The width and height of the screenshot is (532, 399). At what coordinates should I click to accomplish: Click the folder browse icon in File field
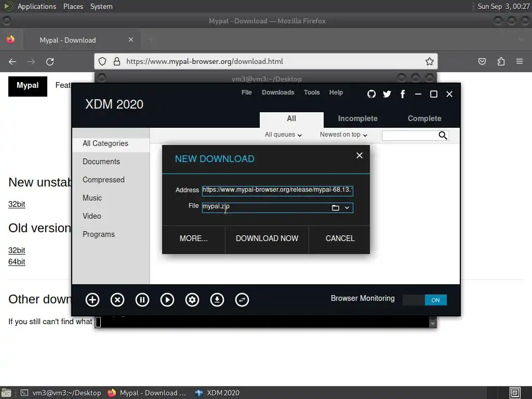(x=336, y=208)
